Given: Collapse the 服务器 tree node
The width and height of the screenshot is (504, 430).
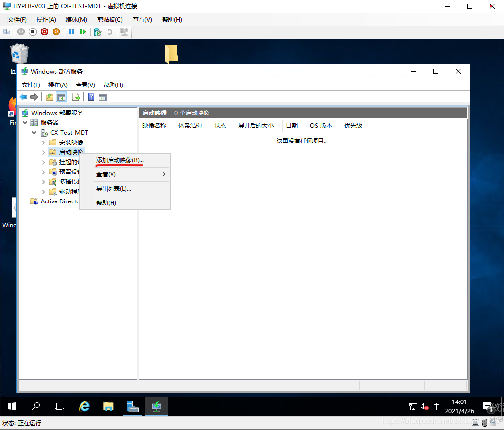Looking at the screenshot, I should pos(25,122).
